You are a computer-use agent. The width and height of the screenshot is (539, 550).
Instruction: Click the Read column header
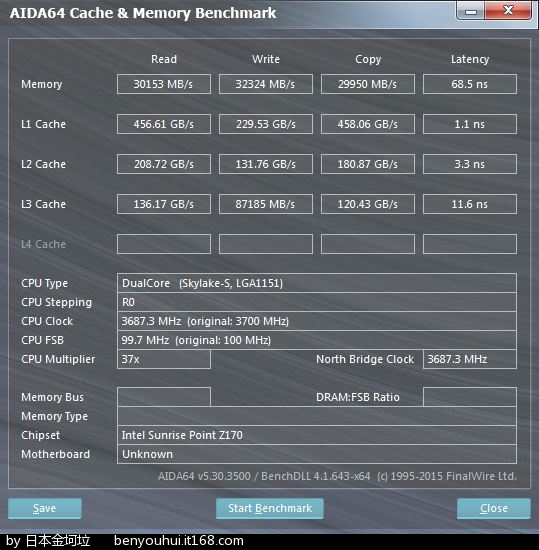click(x=164, y=59)
